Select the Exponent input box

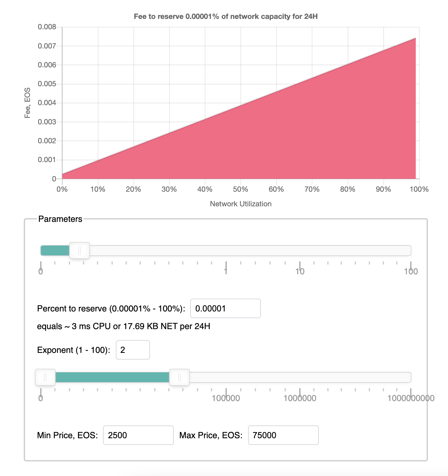click(132, 350)
